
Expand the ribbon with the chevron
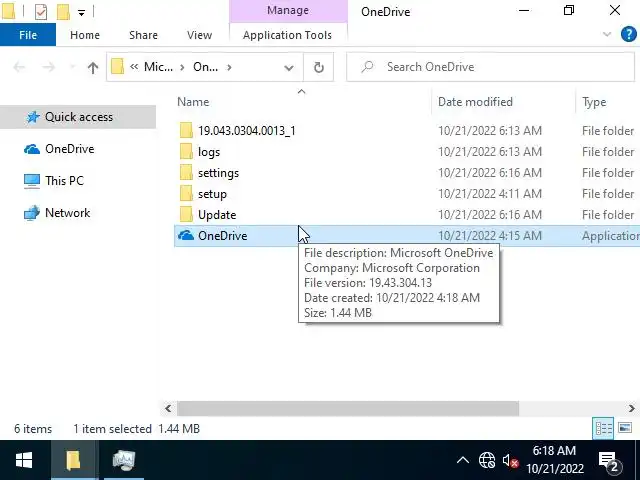[607, 34]
